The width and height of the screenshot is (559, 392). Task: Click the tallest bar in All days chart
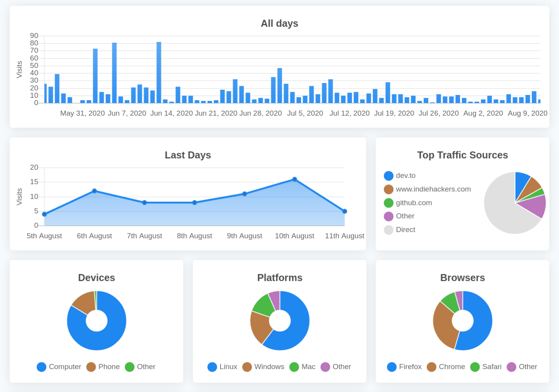click(x=159, y=73)
